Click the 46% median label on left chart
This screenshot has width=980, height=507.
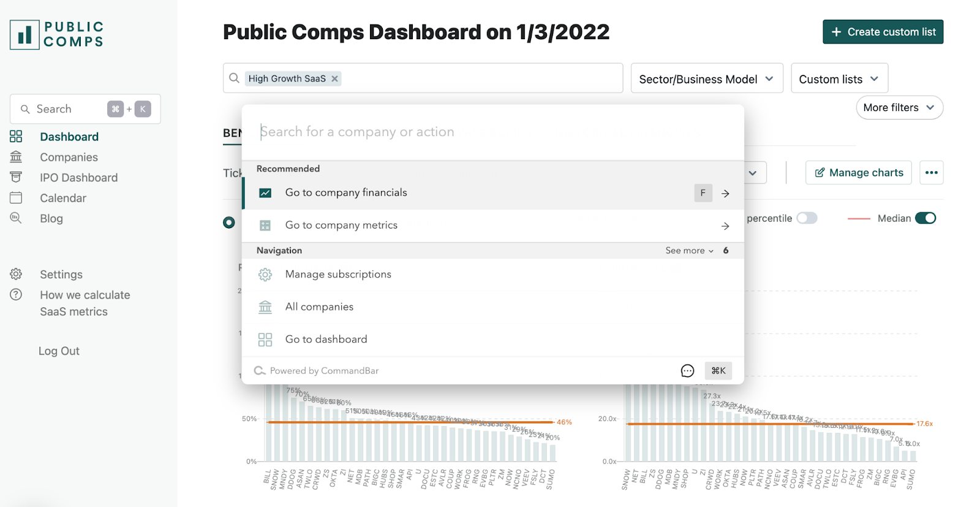coord(564,422)
